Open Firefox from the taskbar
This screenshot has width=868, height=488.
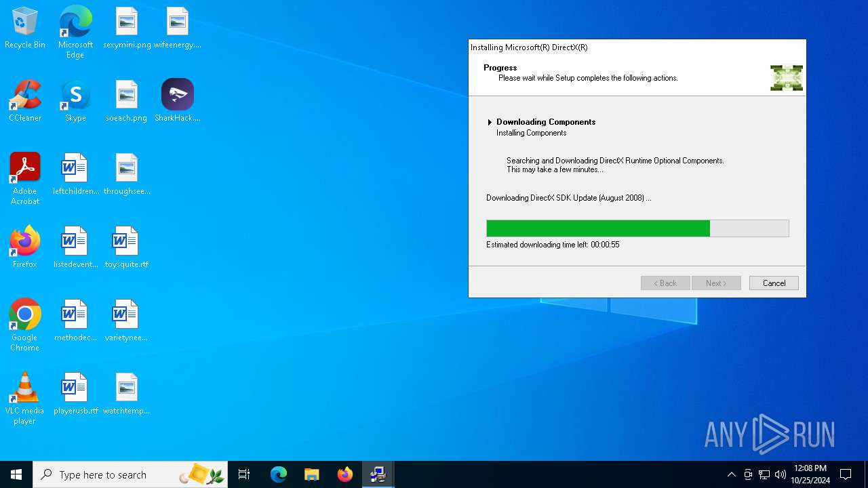pos(345,474)
